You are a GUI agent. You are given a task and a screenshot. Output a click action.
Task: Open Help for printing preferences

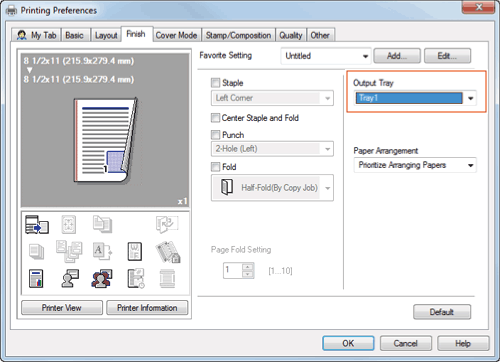tap(463, 343)
